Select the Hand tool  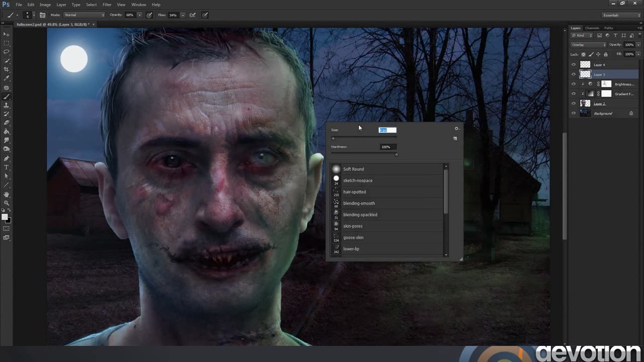coord(7,194)
